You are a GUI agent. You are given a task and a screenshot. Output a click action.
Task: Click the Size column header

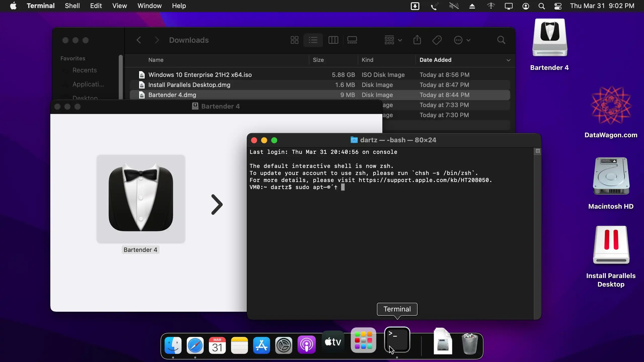coord(318,60)
